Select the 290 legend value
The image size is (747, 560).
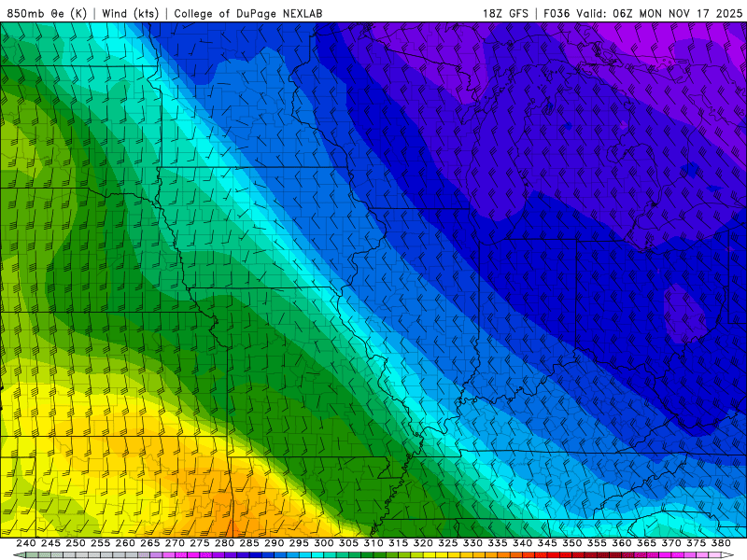(274, 543)
